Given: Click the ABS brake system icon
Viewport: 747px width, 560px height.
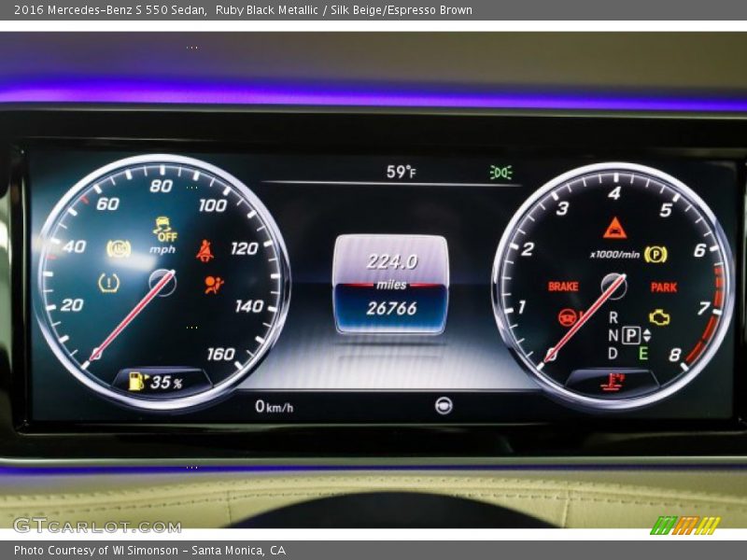Looking at the screenshot, I should (117, 247).
